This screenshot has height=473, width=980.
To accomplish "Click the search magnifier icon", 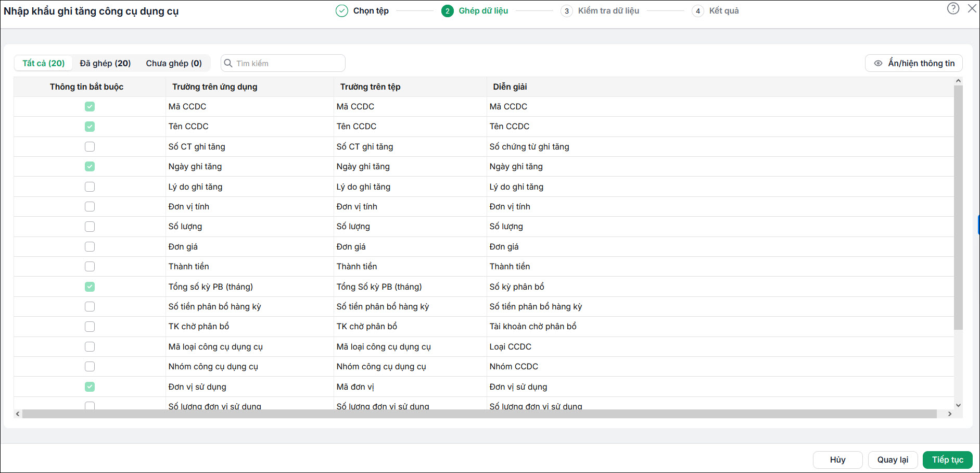I will tap(228, 63).
